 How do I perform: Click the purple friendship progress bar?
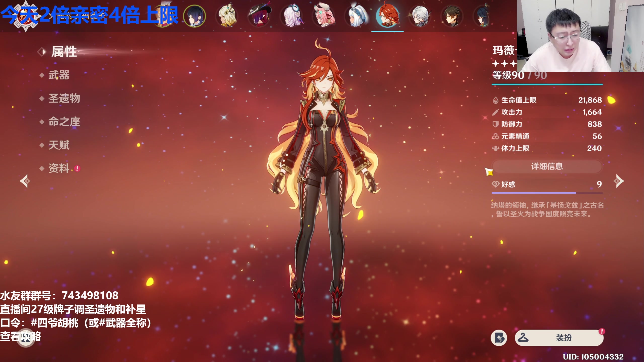pyautogui.click(x=547, y=193)
